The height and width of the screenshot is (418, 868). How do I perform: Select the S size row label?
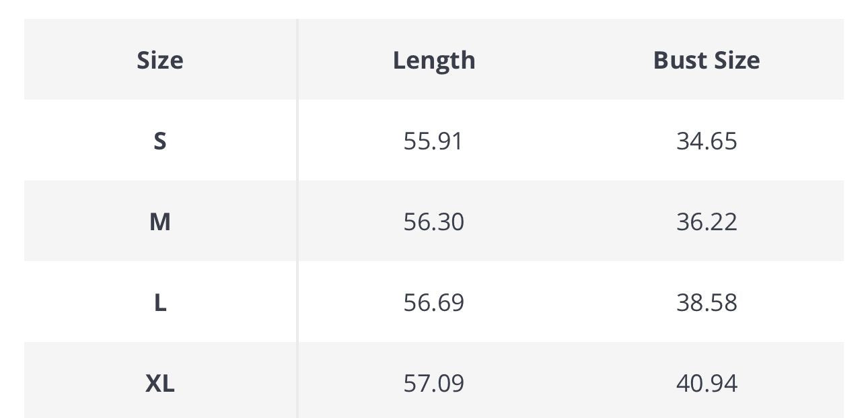pos(159,141)
